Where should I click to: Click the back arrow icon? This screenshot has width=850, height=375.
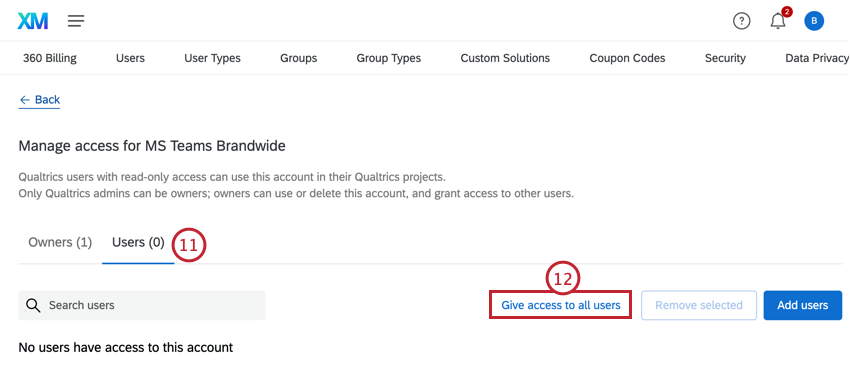(x=24, y=100)
